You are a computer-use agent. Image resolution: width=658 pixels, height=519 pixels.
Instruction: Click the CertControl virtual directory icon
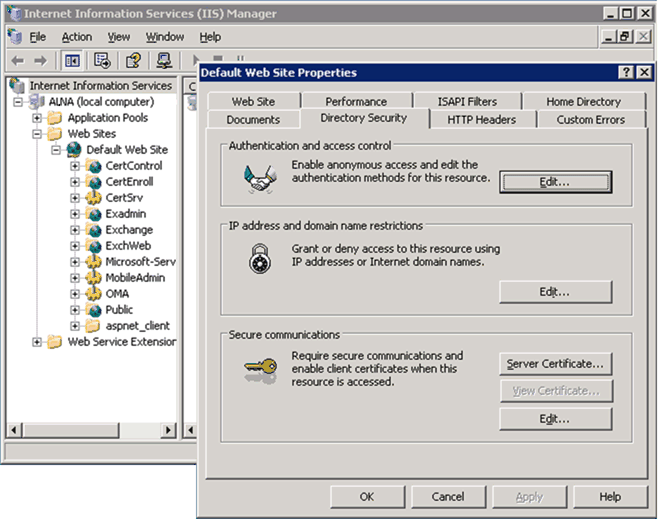click(x=94, y=166)
